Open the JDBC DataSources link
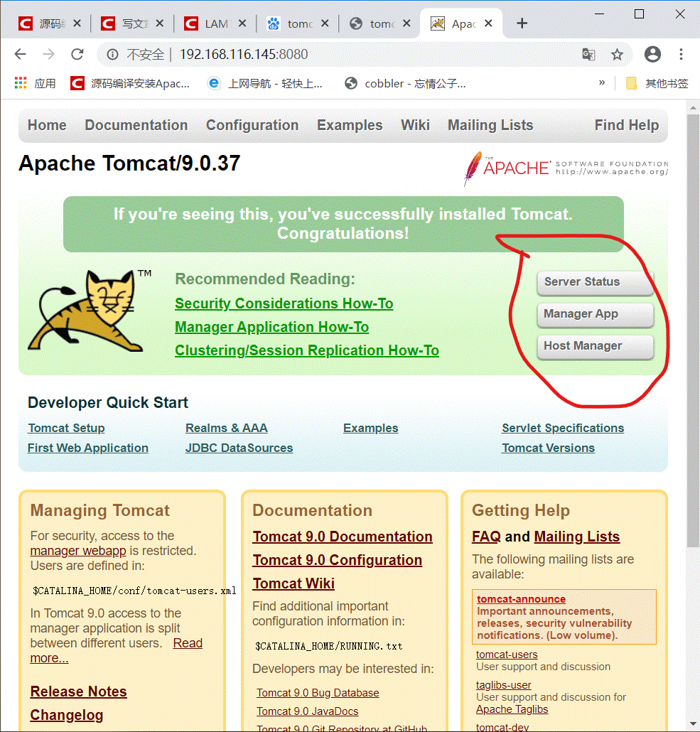 (x=239, y=448)
